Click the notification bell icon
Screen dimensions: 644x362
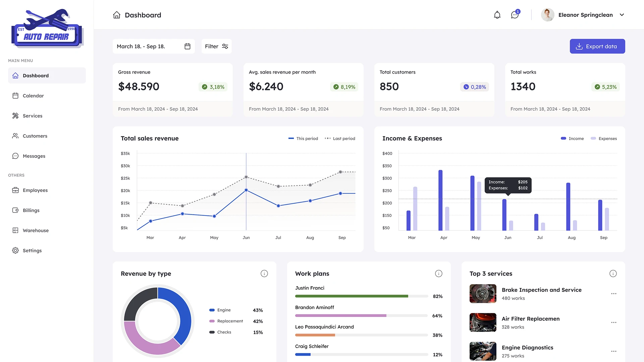point(497,15)
